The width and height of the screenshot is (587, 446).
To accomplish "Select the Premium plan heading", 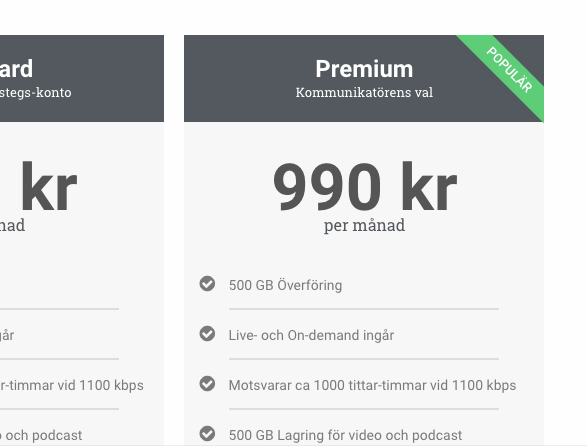I will 364,69.
